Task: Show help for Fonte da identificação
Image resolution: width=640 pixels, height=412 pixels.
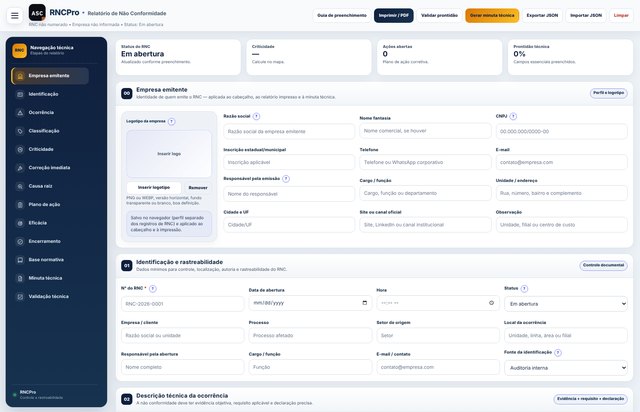Action: [x=558, y=352]
